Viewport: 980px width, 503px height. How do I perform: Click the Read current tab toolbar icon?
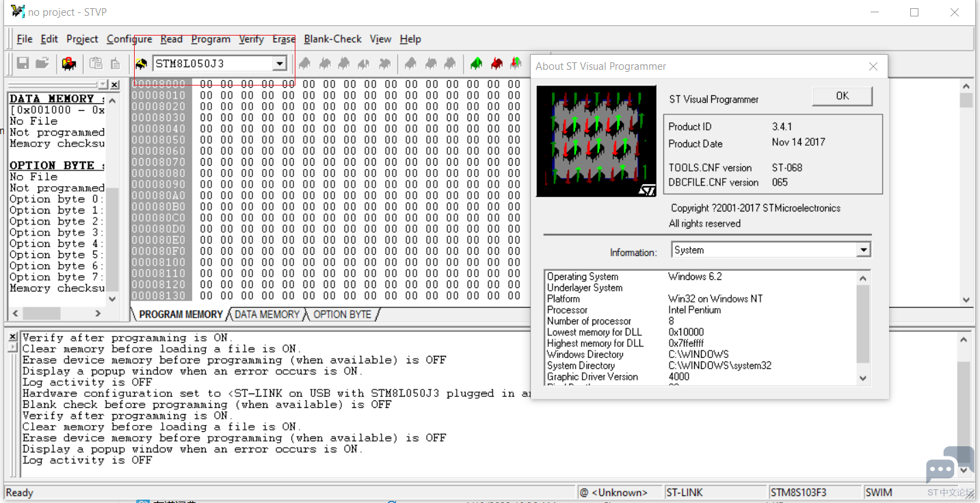coord(305,64)
